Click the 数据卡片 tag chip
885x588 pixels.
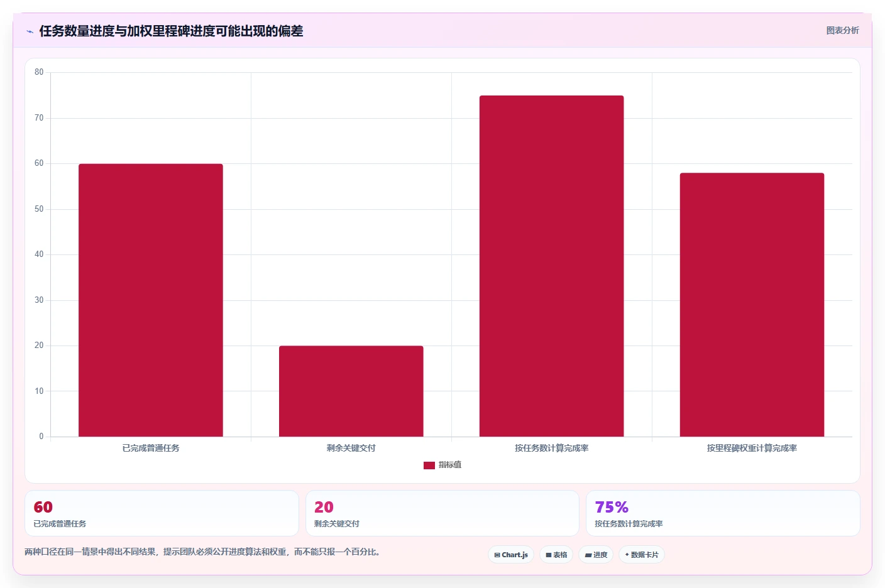pyautogui.click(x=642, y=555)
